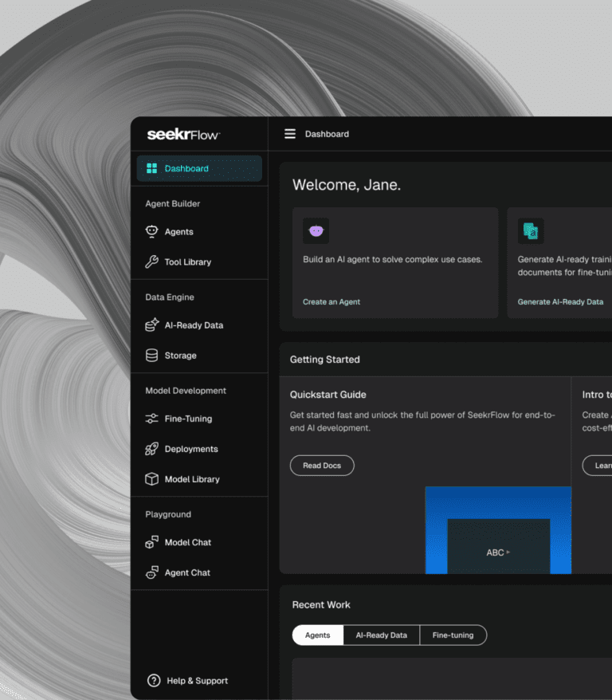Click the Model Chat icon
Image resolution: width=612 pixels, height=700 pixels.
pyautogui.click(x=151, y=542)
